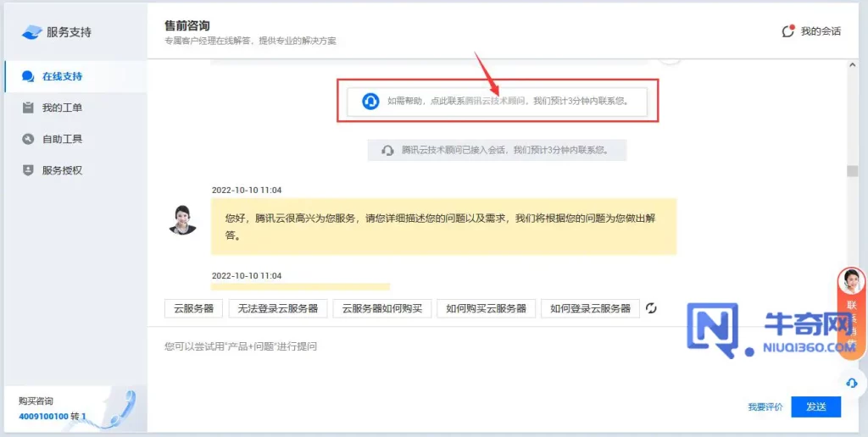Click the chat scrollbar up arrow
The width and height of the screenshot is (868, 437).
(x=852, y=65)
